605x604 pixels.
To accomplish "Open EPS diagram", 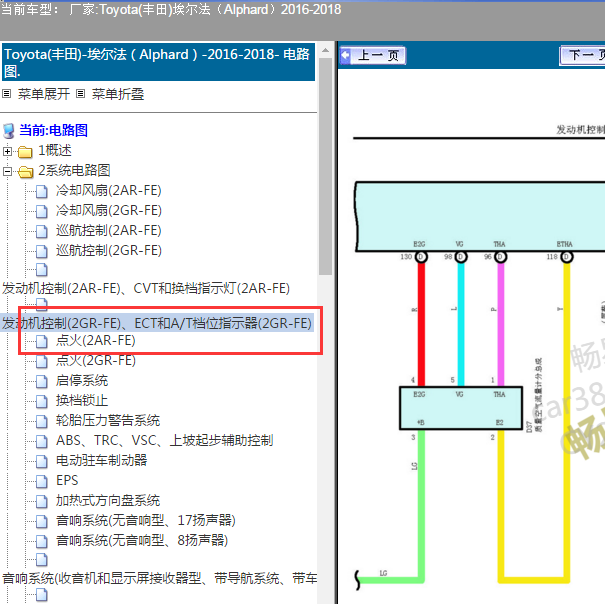I will click(x=67, y=481).
